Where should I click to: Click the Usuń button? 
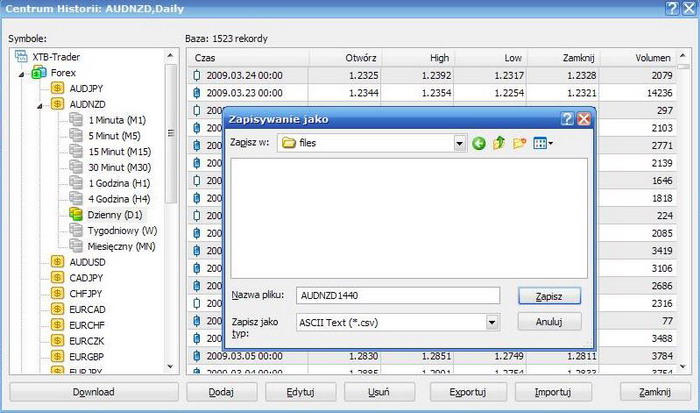(379, 392)
